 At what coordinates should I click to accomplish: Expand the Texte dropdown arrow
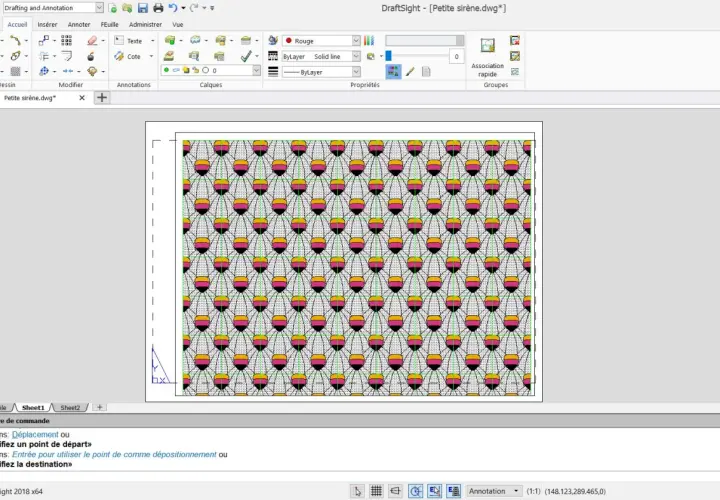[x=152, y=41]
